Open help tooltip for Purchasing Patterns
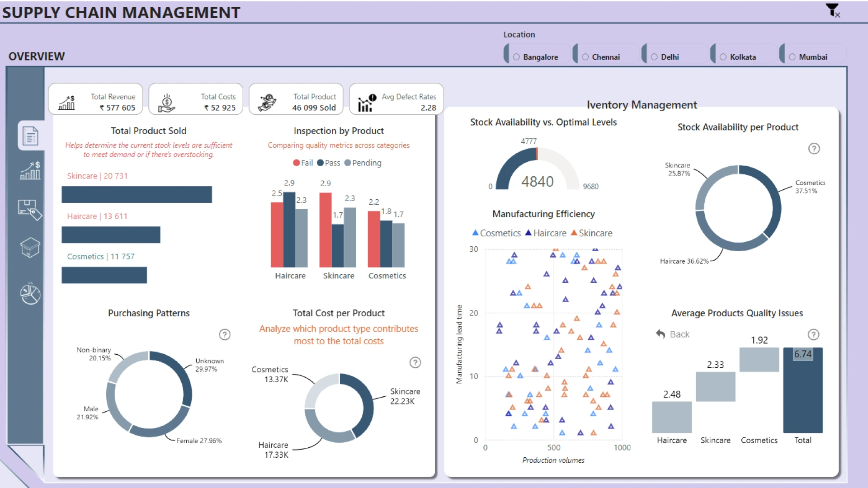 pos(225,334)
